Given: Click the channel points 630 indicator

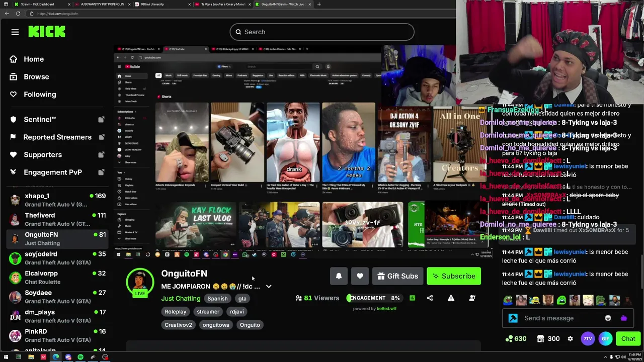Looking at the screenshot, I should [516, 339].
